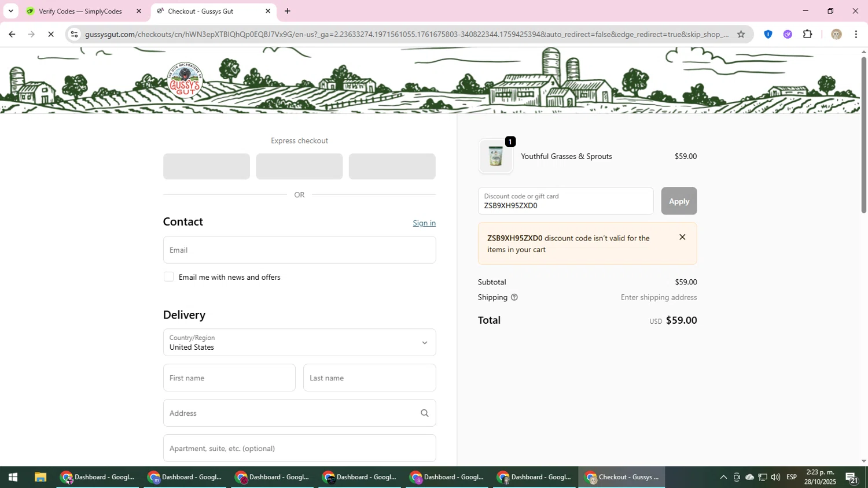Click the middle express checkout button
This screenshot has height=488, width=868.
click(x=299, y=167)
